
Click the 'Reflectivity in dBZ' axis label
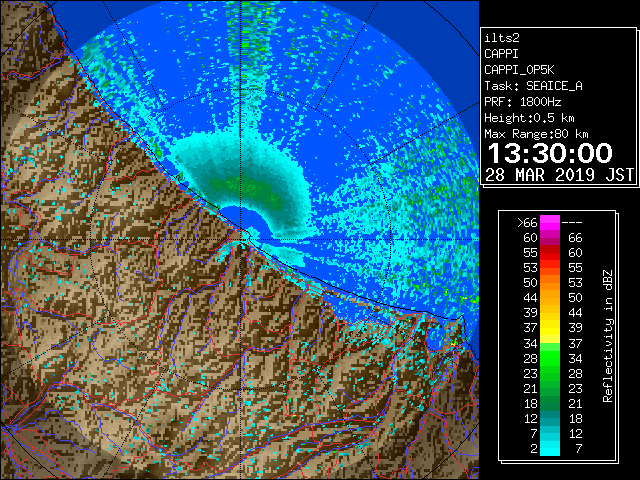(x=607, y=336)
